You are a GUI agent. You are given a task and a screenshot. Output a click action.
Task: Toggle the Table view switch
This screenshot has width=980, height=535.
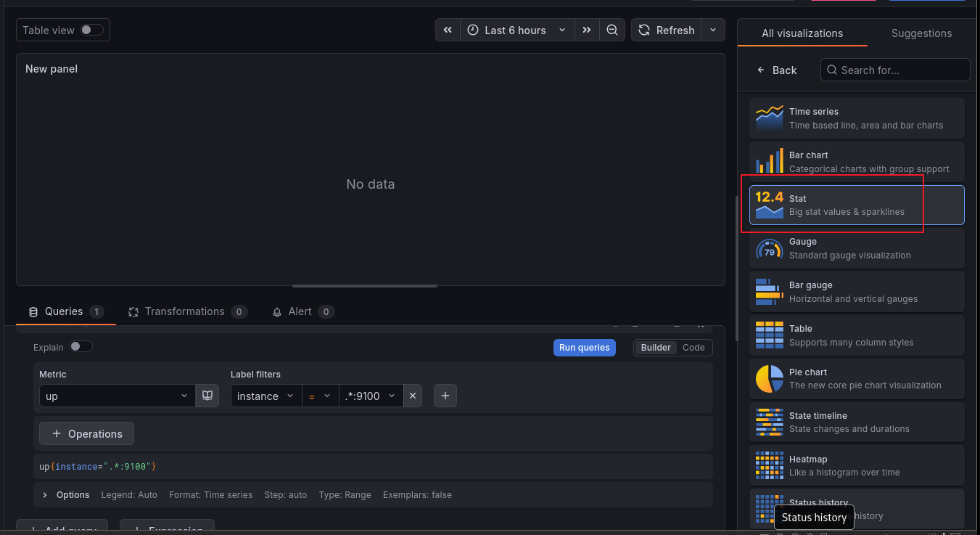click(92, 30)
